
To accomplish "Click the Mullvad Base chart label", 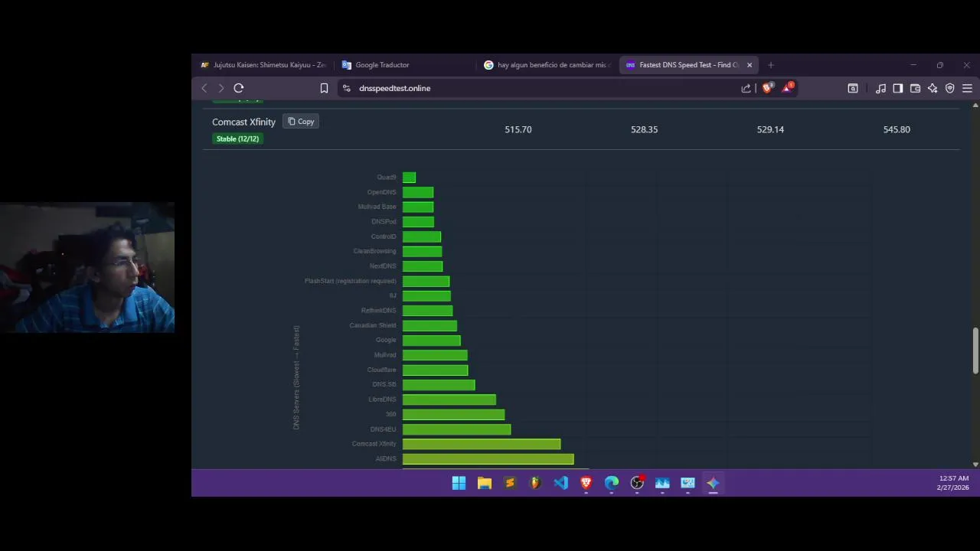I will (377, 207).
